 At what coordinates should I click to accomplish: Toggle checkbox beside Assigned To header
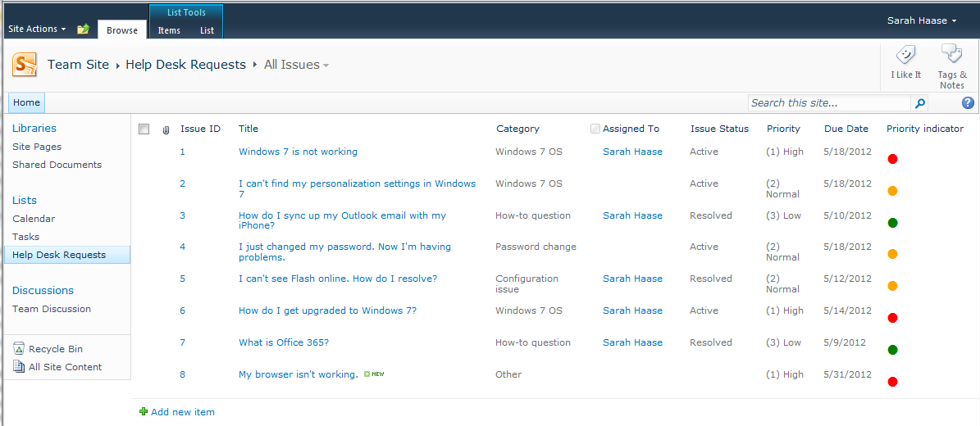click(595, 129)
